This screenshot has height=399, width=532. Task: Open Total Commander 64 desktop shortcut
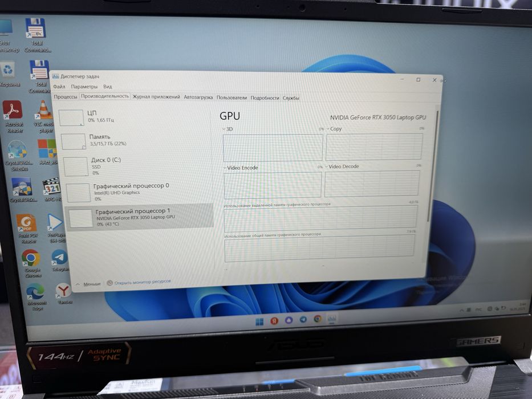[36, 35]
